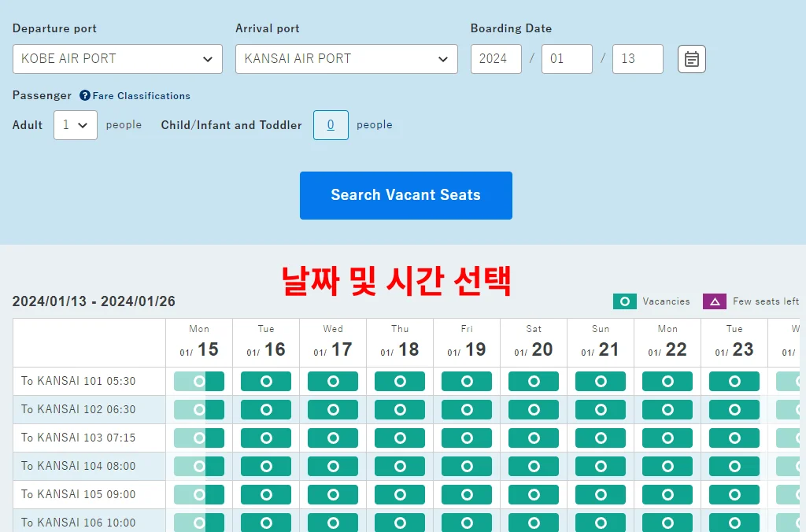Select vacancy for KANSAI 102 06:30 on Tue 01/16
The image size is (806, 532).
coord(265,408)
